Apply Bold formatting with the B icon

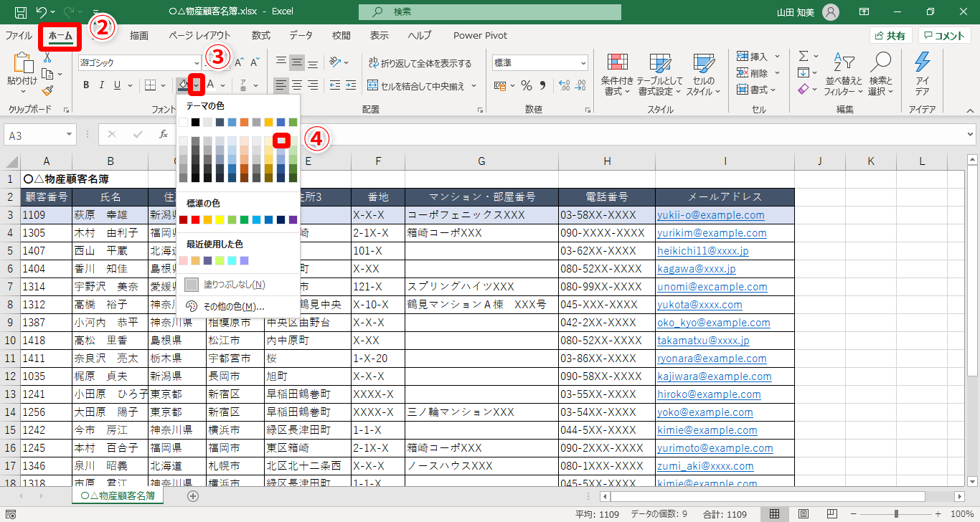coord(86,85)
